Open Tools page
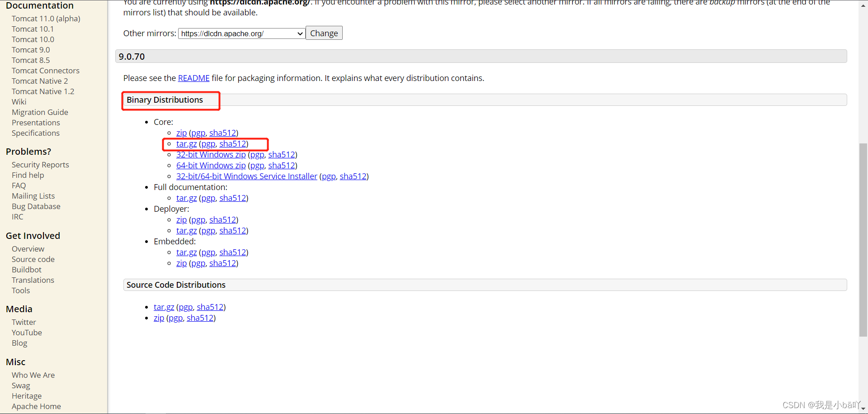The height and width of the screenshot is (414, 868). pyautogui.click(x=21, y=290)
